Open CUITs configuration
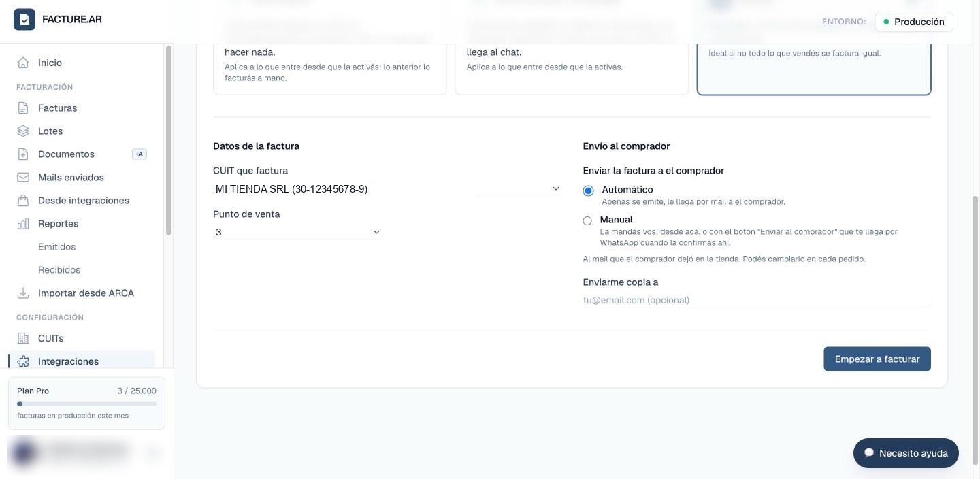The height and width of the screenshot is (479, 980). (82, 338)
